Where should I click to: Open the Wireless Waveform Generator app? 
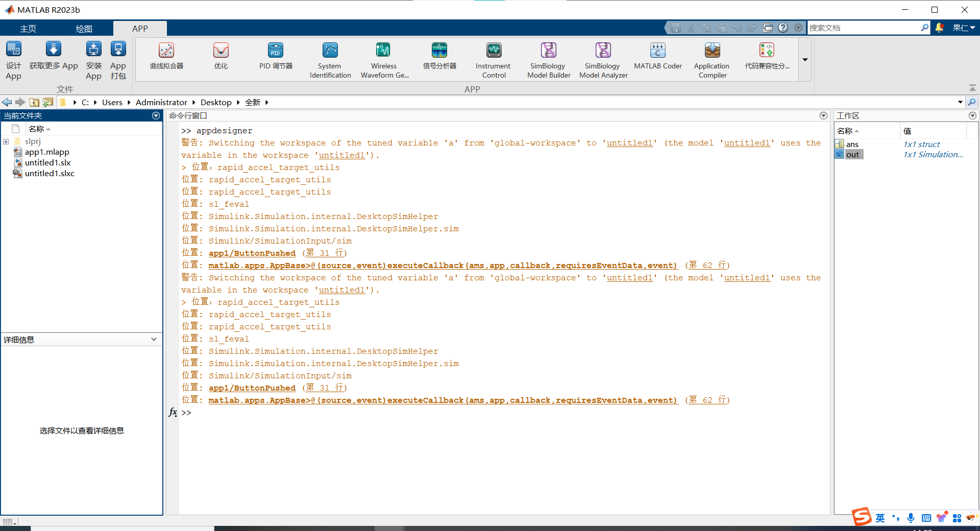pos(384,59)
